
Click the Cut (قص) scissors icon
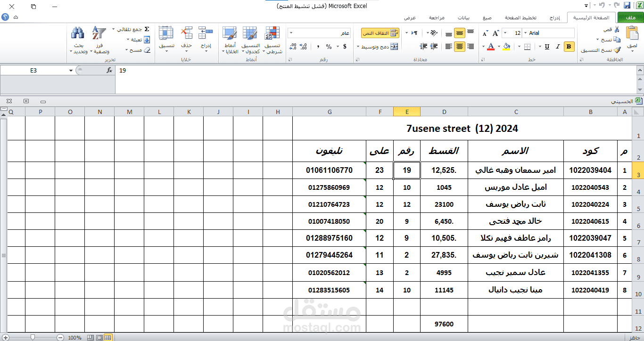(x=616, y=29)
